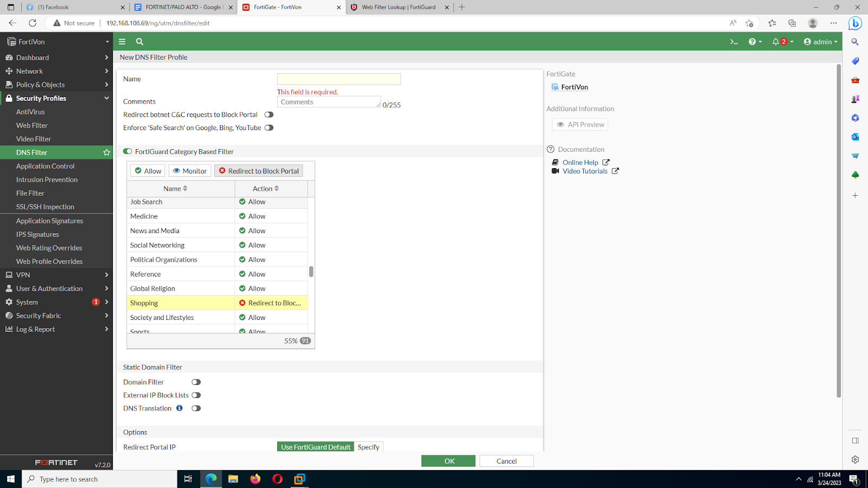
Task: Select Specify for Redirect Portal IP
Action: tap(368, 447)
